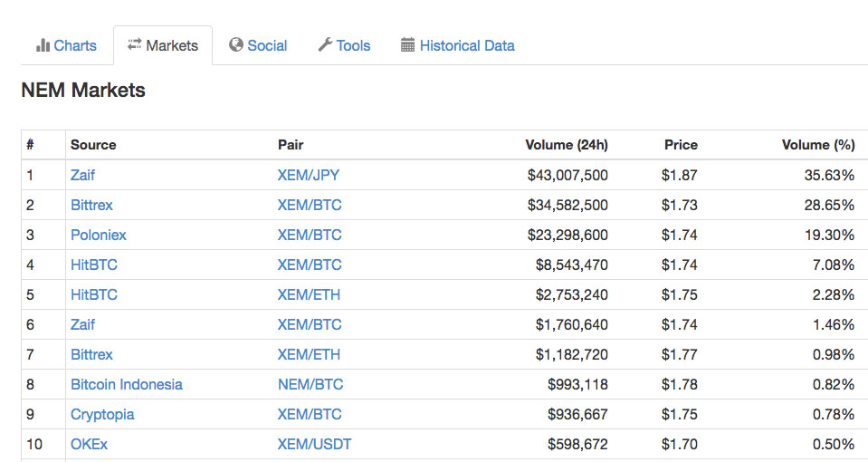Click the bar chart icon on Charts tab
The height and width of the screenshot is (462, 868).
tap(43, 45)
